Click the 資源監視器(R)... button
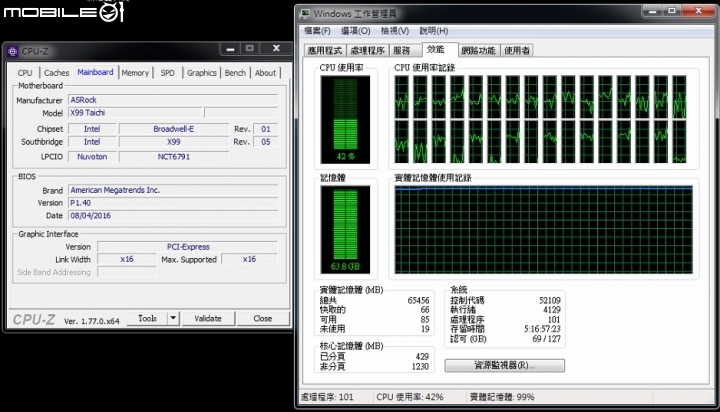Image resolution: width=720 pixels, height=412 pixels. [505, 366]
